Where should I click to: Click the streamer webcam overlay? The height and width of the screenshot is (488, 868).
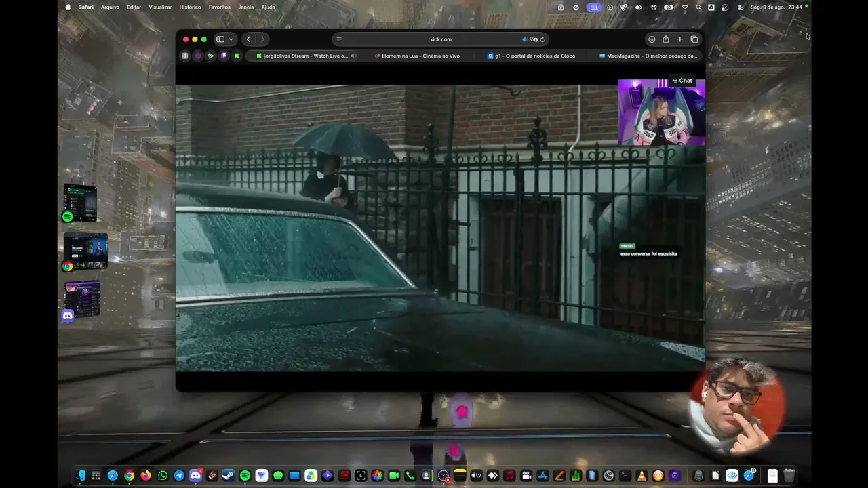pyautogui.click(x=661, y=112)
